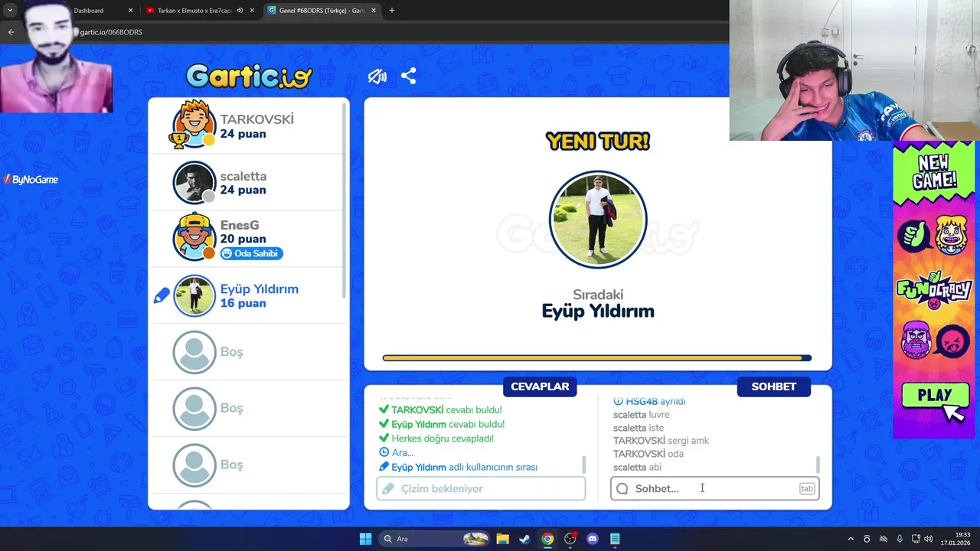Open Discord from the taskbar
This screenshot has width=980, height=551.
coord(592,539)
